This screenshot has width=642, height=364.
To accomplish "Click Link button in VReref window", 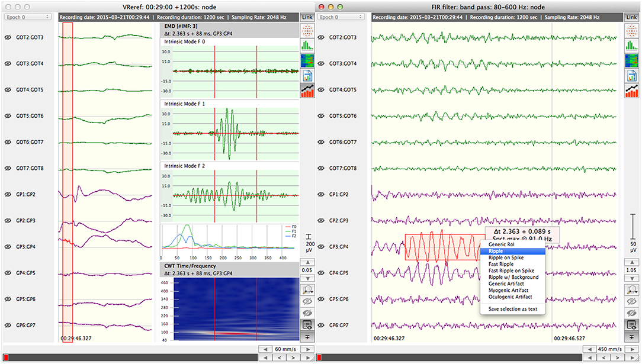I will coord(307,17).
